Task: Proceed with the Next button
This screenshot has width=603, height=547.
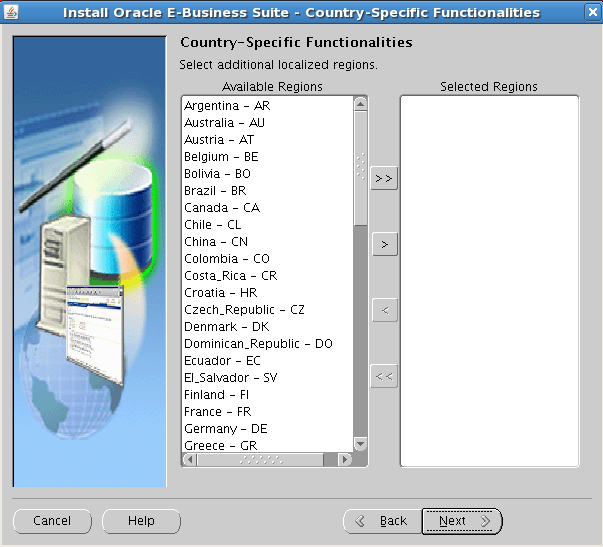Action: click(x=462, y=521)
